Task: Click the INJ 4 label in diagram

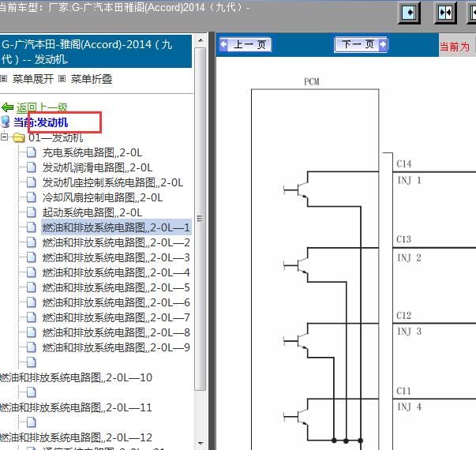Action: (x=409, y=407)
